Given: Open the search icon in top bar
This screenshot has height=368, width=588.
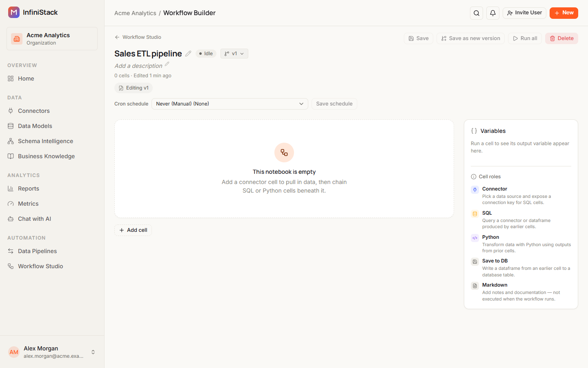Looking at the screenshot, I should (x=477, y=13).
